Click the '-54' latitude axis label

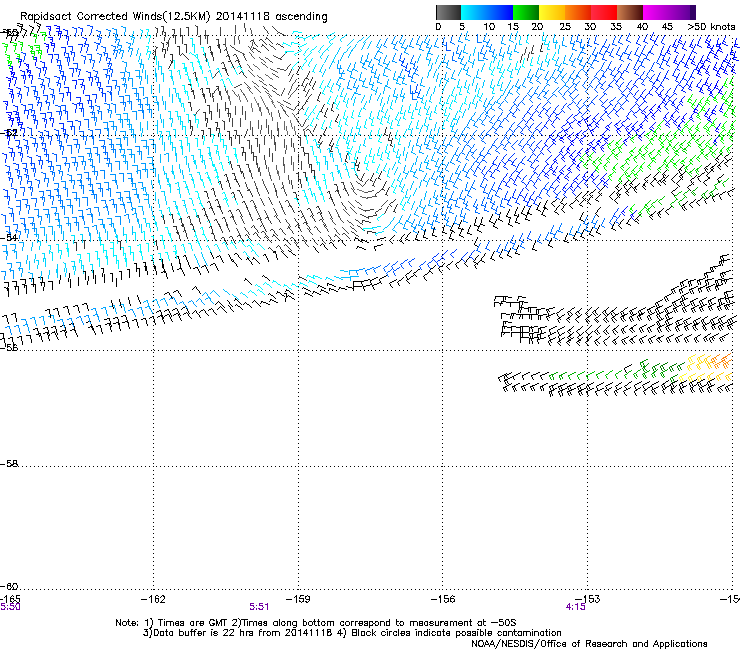[x=9, y=237]
